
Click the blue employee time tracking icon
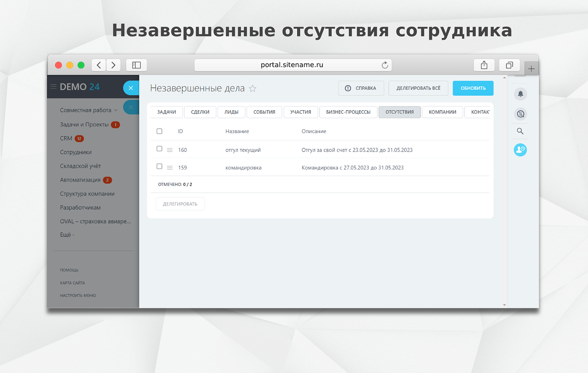(520, 150)
